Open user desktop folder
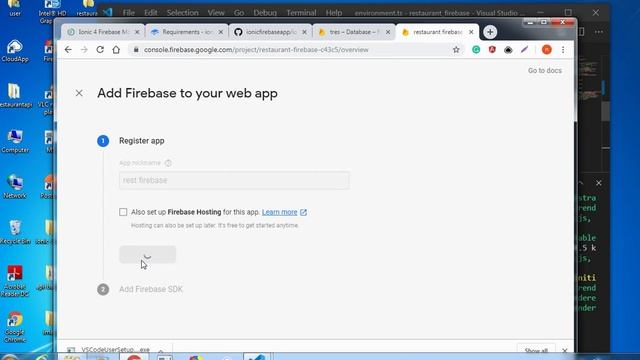 [15, 8]
